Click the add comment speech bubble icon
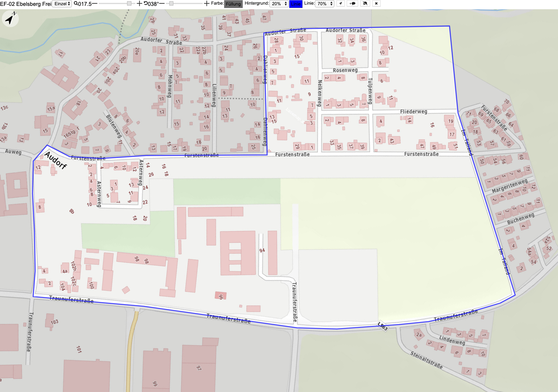Viewport: 558px width, 392px height. point(352,4)
